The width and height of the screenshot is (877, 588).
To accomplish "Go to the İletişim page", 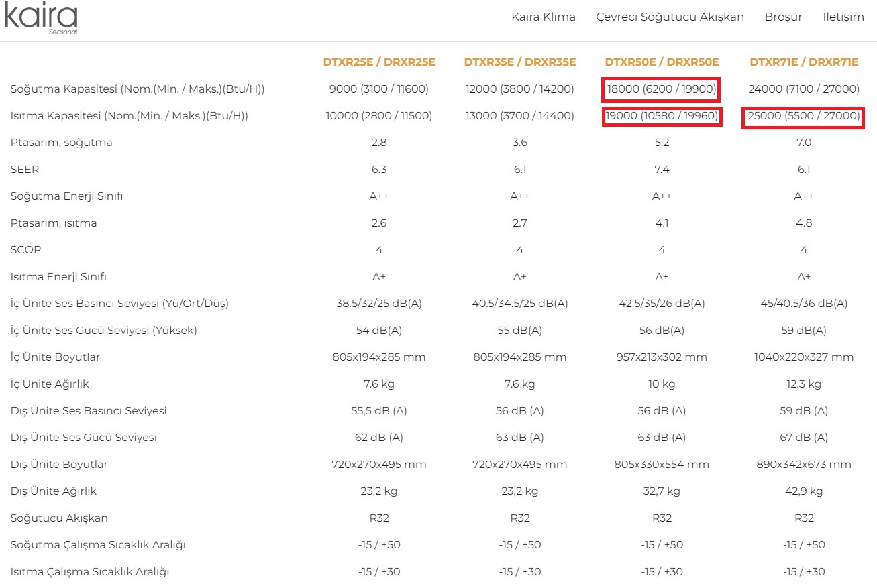I will tap(843, 17).
